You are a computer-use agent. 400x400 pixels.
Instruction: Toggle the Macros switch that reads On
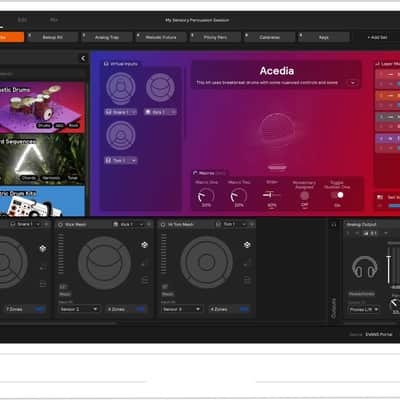337,195
